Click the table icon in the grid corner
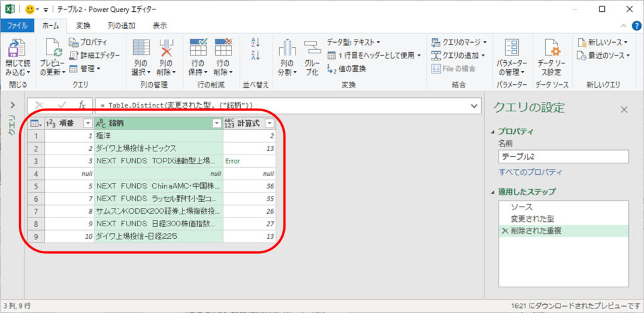This screenshot has width=644, height=313. pos(36,123)
